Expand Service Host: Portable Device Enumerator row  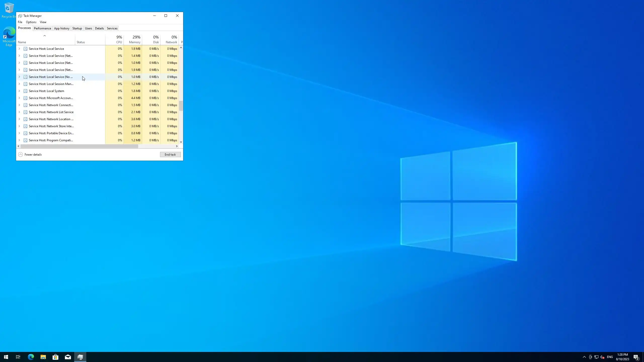pyautogui.click(x=19, y=133)
